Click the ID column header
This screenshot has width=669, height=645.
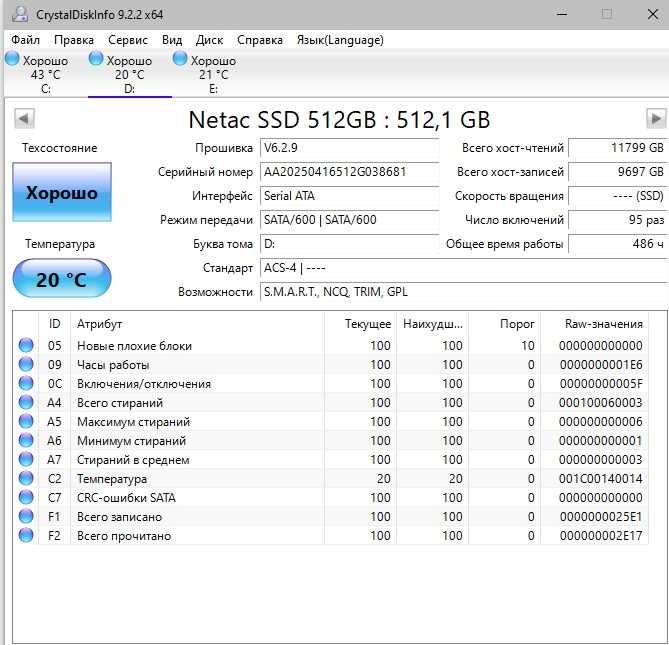54,324
